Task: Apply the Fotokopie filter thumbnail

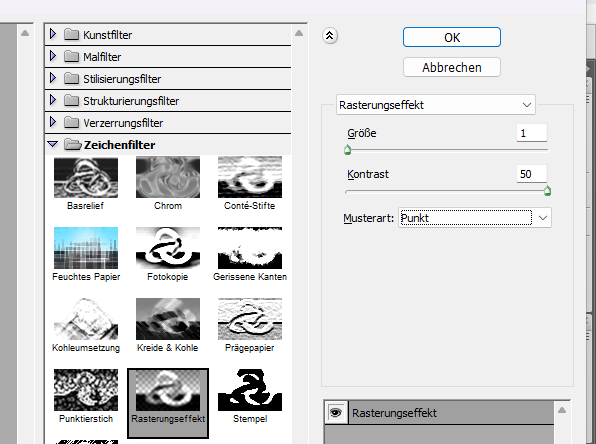Action: (168, 248)
